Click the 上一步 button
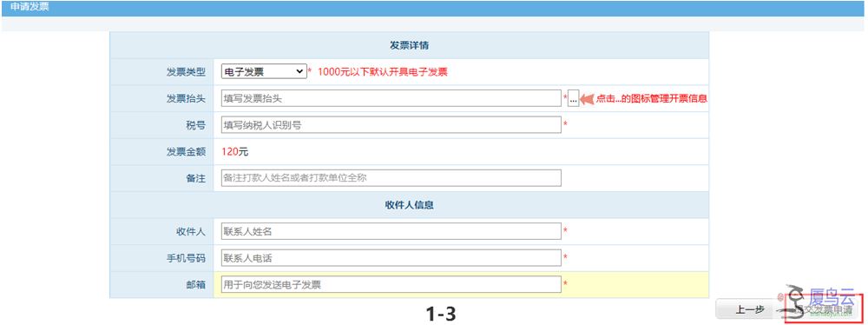This screenshot has width=868, height=325. pyautogui.click(x=750, y=310)
